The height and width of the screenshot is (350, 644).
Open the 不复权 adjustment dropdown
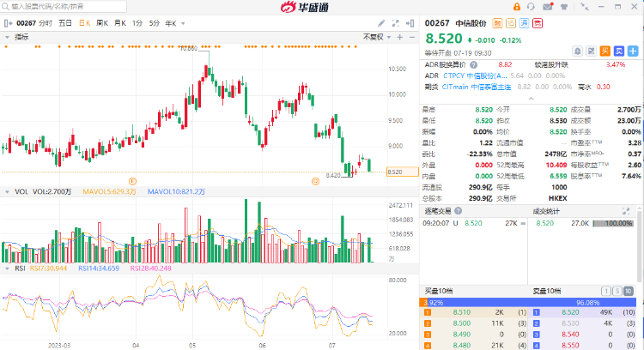point(376,37)
